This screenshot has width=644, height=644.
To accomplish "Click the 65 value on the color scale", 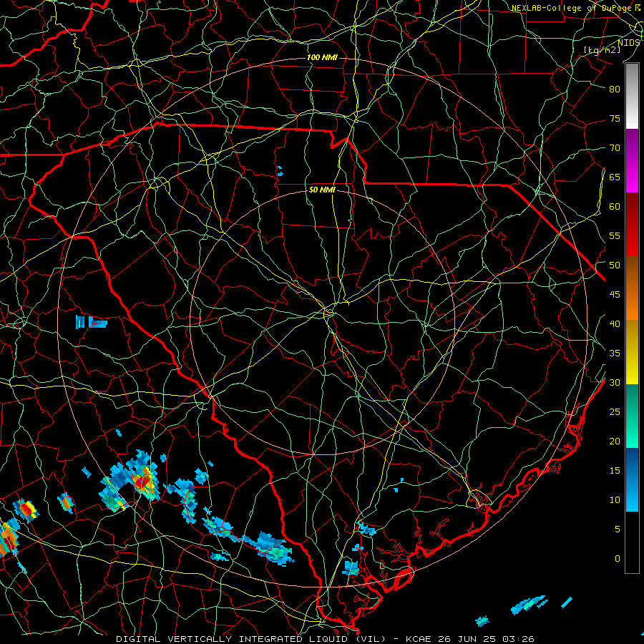I will [615, 177].
